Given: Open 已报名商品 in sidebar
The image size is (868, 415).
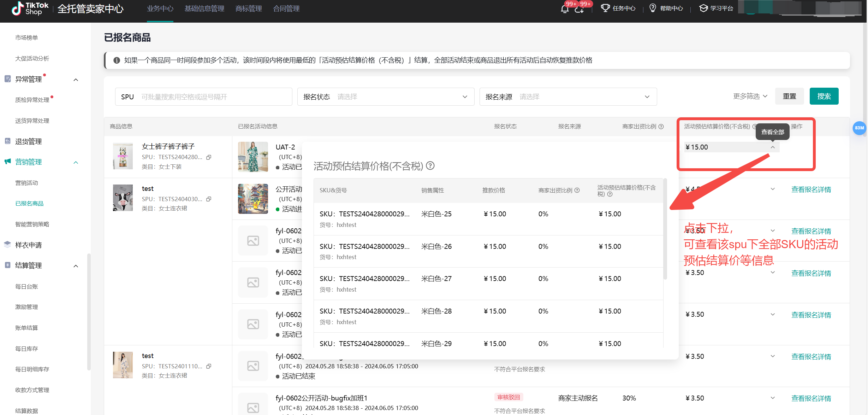Looking at the screenshot, I should (x=29, y=203).
